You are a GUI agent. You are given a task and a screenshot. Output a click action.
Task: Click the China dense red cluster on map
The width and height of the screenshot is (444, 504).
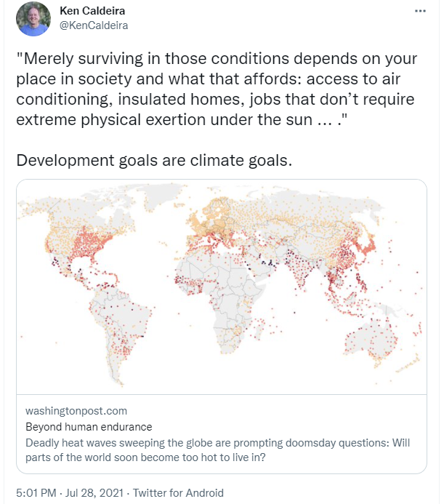(x=345, y=254)
